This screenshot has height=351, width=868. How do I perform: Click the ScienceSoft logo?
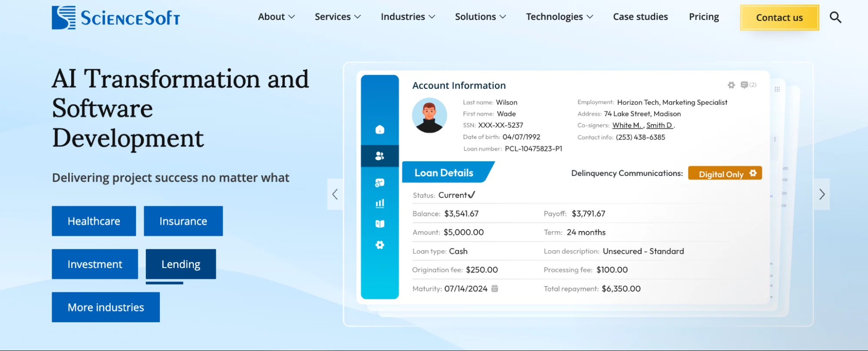coord(116,17)
